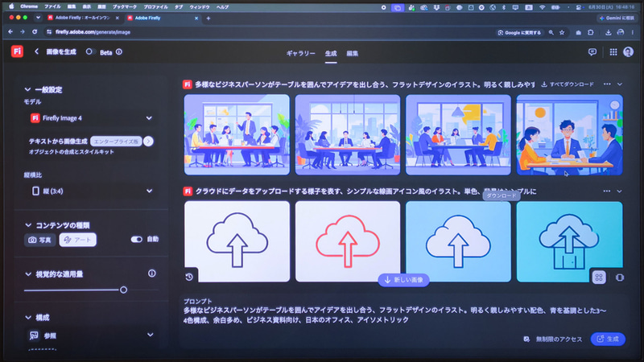Open the 参照 composition dropdown
This screenshot has height=362, width=644.
click(91, 335)
